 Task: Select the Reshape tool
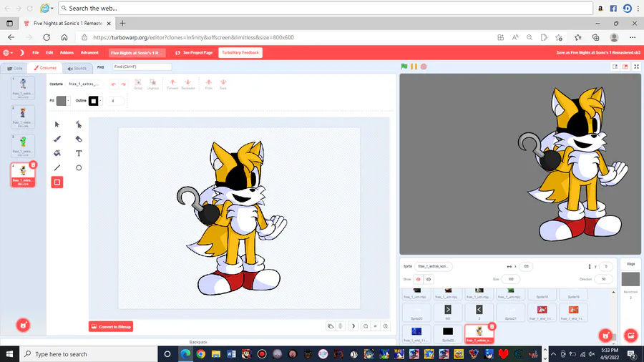[x=79, y=124]
